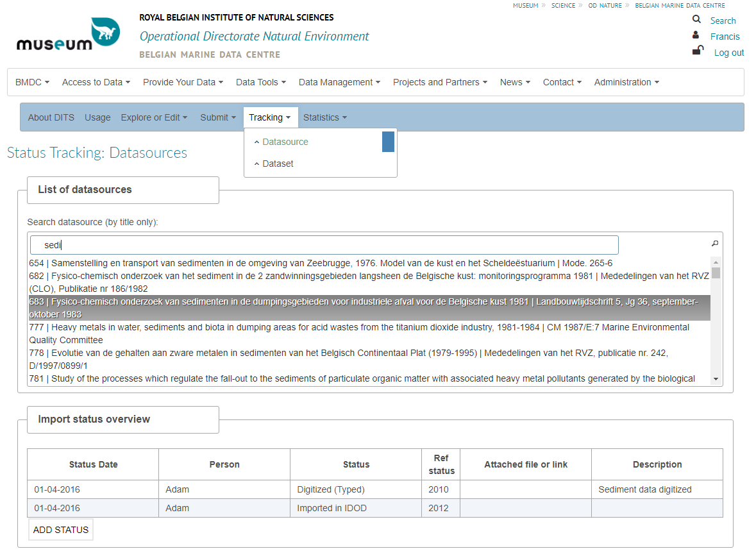Follow the MUSEUM breadcrumb link
Screen dimensions: 756x558
pyautogui.click(x=526, y=5)
